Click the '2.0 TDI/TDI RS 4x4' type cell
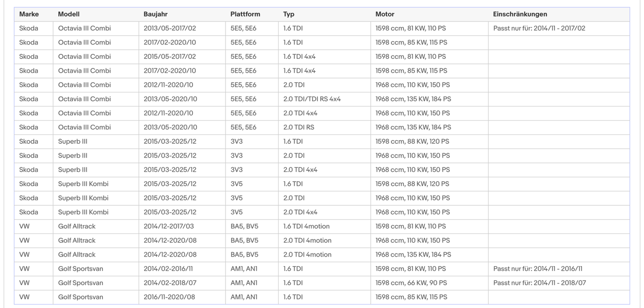Screen dimensions: 644x308 (x=312, y=99)
